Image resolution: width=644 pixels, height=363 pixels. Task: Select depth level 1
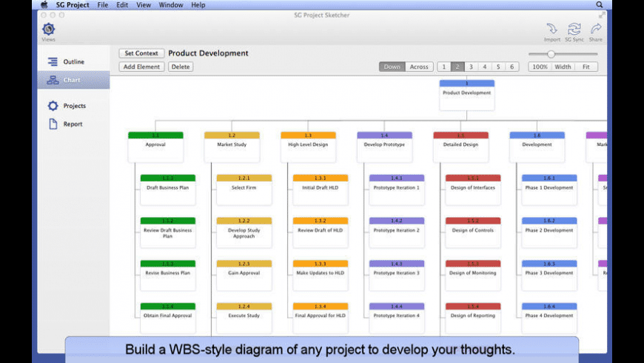point(444,67)
